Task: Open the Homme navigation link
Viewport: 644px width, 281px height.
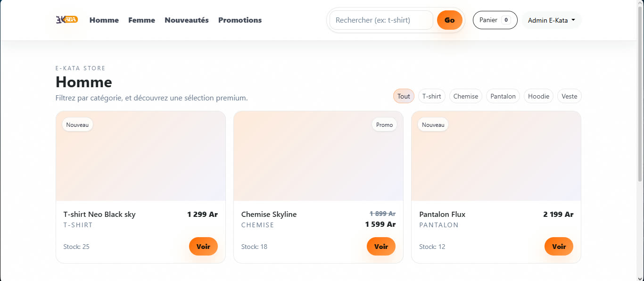Action: (104, 20)
